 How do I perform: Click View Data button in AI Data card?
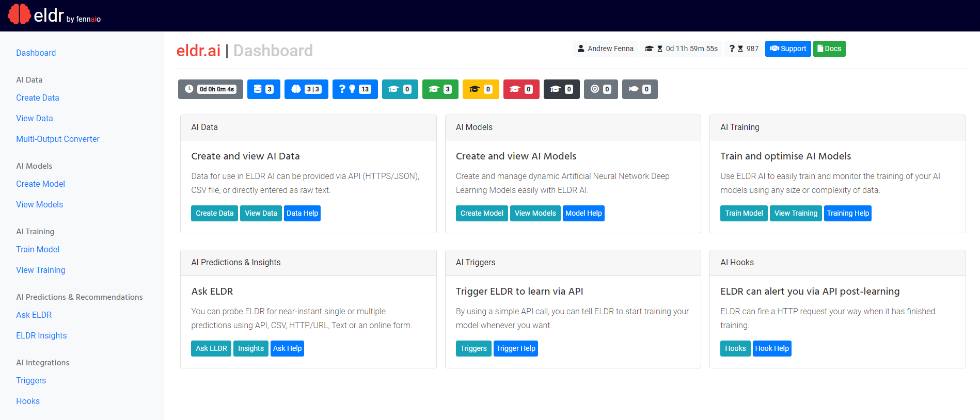tap(261, 213)
